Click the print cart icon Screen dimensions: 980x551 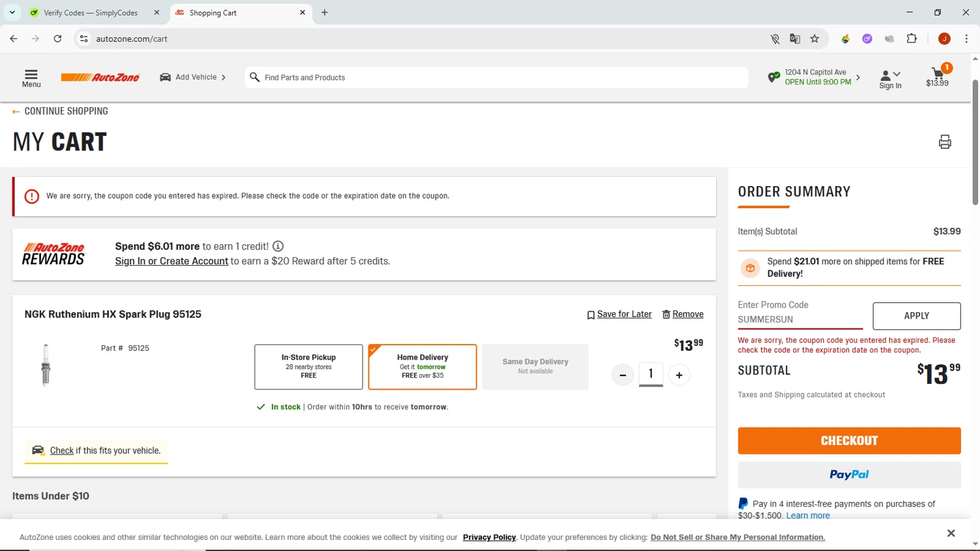945,142
